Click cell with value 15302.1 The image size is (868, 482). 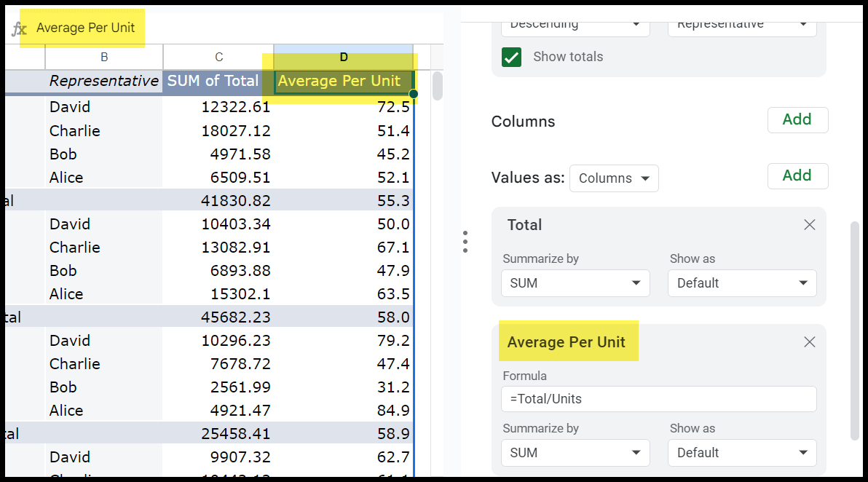tap(218, 293)
